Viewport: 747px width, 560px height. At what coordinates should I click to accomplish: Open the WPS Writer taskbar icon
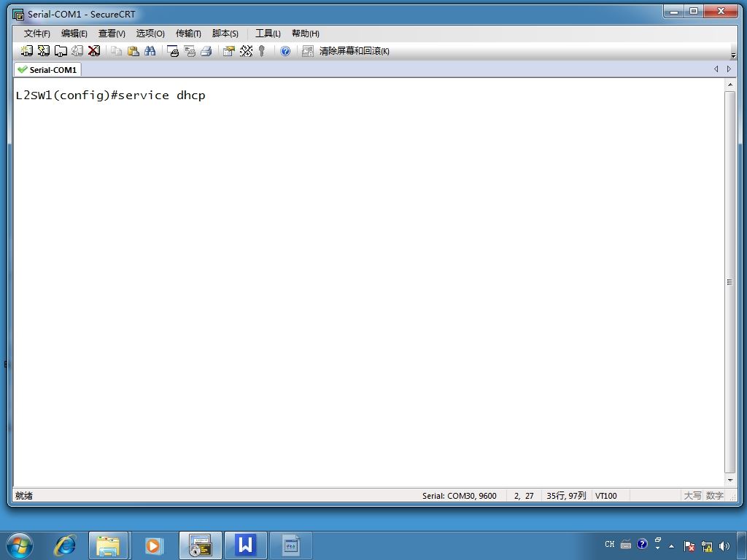point(245,545)
